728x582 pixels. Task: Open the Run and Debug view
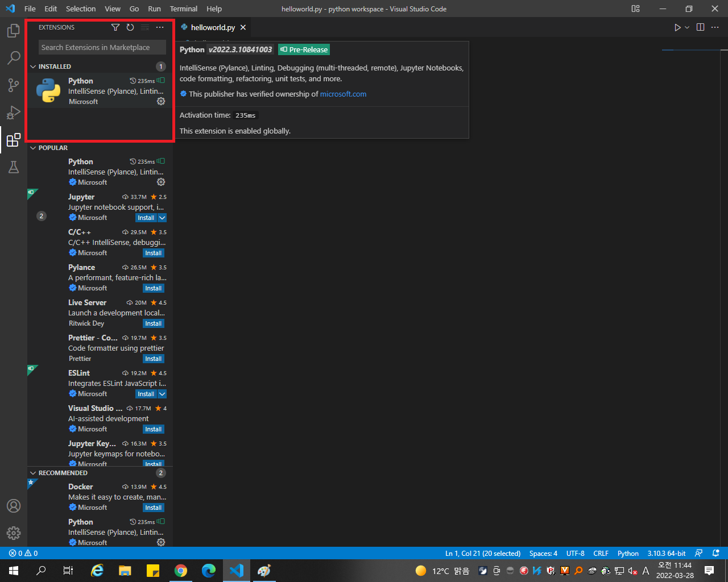[x=14, y=113]
